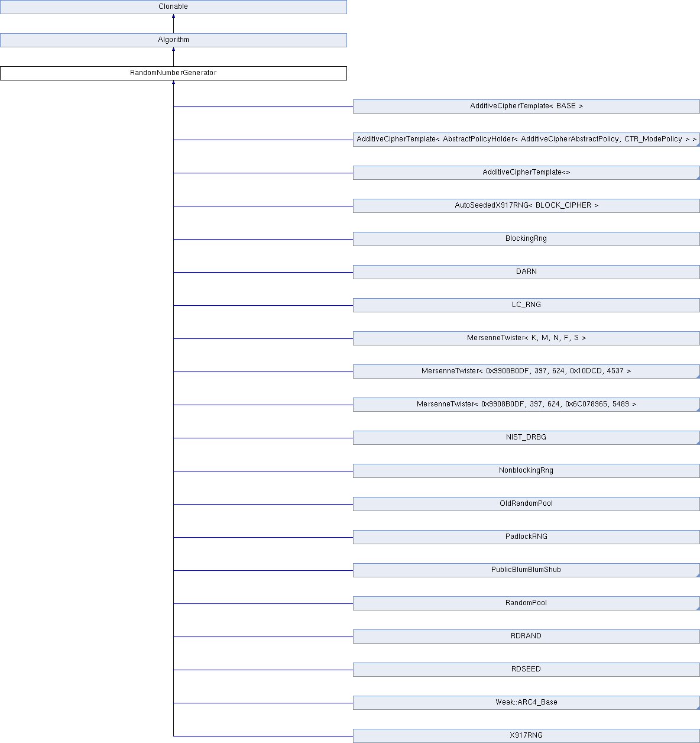Open the MersenneTwister node ending in 4537

(526, 371)
